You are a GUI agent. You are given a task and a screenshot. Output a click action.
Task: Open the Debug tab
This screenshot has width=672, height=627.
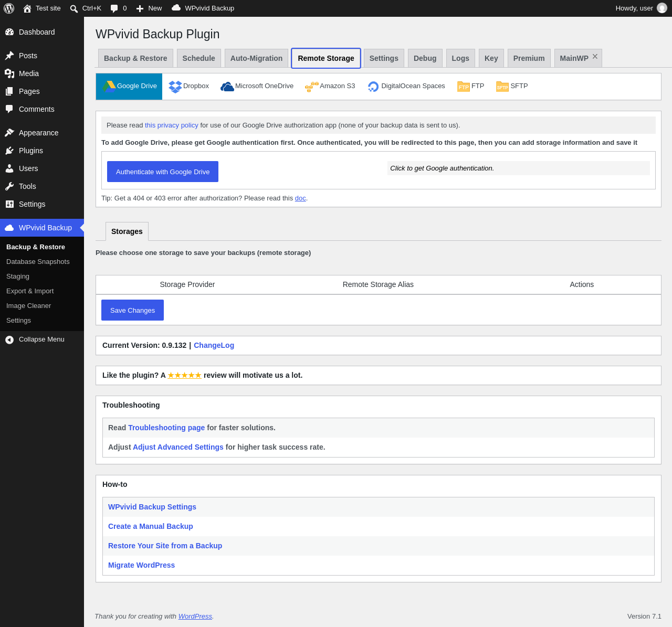pyautogui.click(x=425, y=58)
